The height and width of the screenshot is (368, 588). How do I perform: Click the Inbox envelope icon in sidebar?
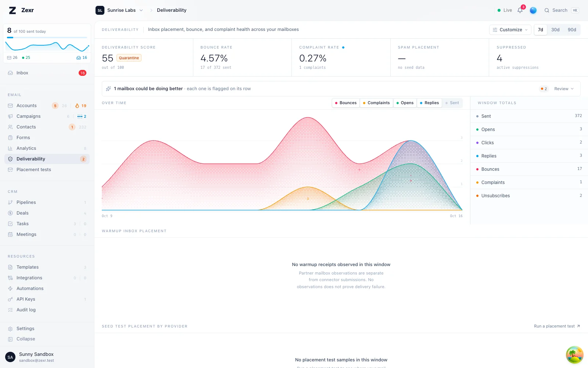coord(10,73)
